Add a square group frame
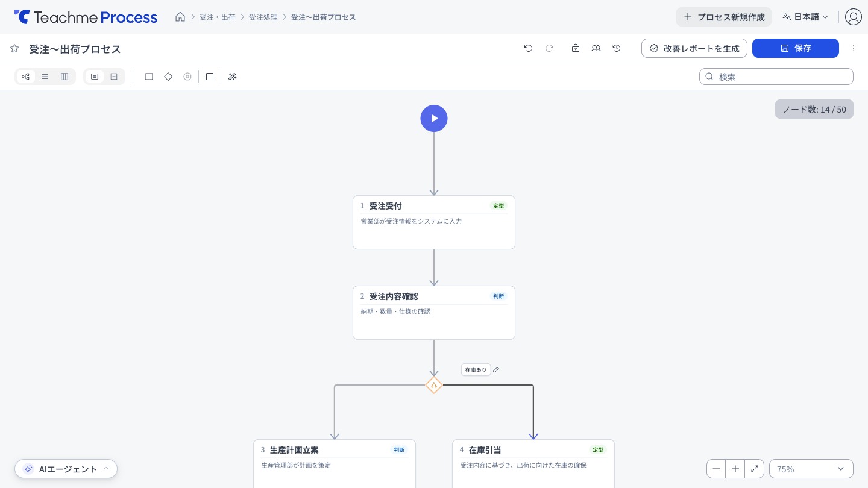Screen dimensions: 868x488 210,77
